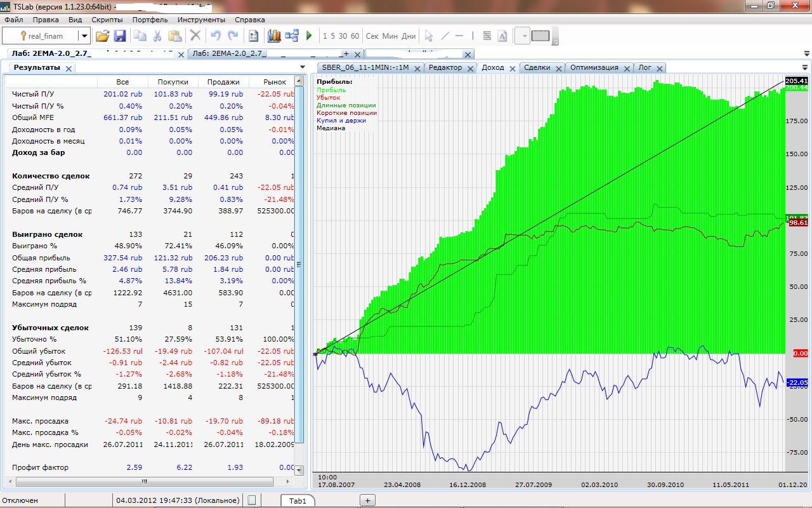Open the chart tab list dropdown arrow
This screenshot has height=508, width=812.
pos(806,67)
